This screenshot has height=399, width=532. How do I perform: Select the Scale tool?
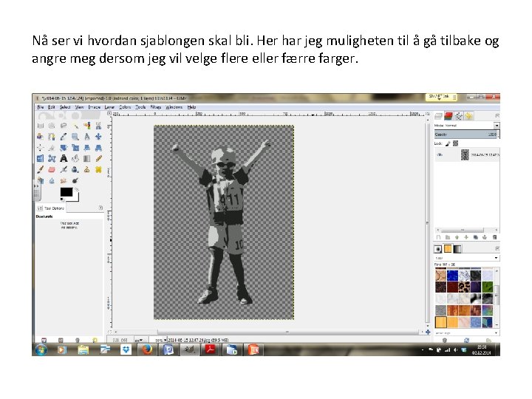click(x=75, y=148)
